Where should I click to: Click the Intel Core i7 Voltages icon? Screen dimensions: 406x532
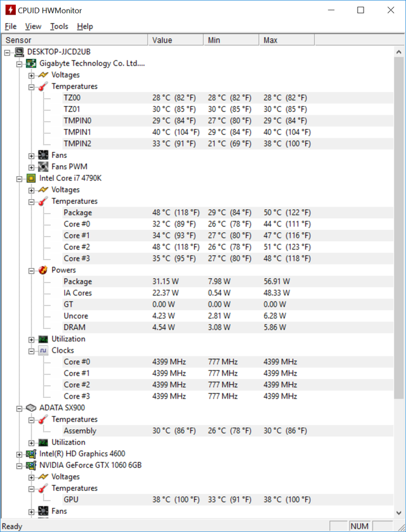pyautogui.click(x=43, y=189)
